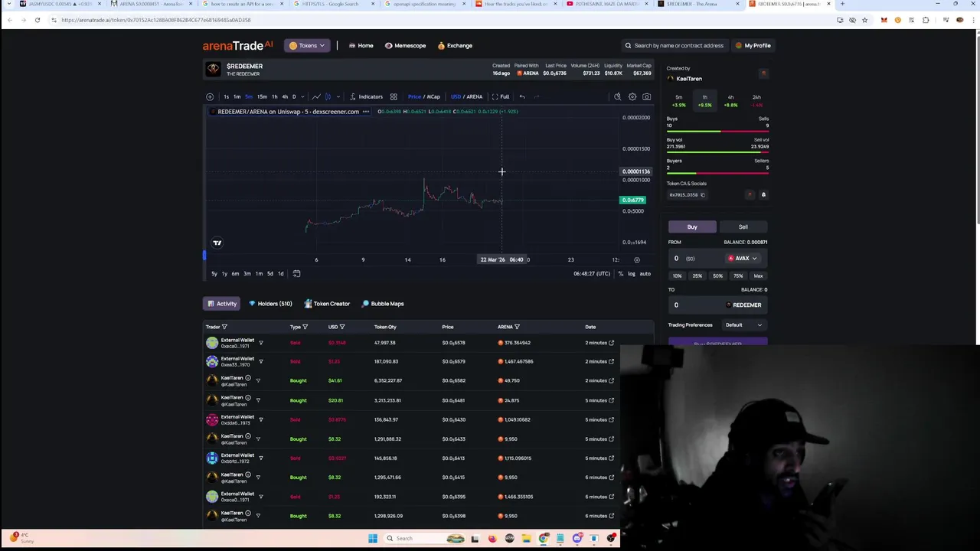Filter the Type column
The width and height of the screenshot is (980, 551).
305,327
